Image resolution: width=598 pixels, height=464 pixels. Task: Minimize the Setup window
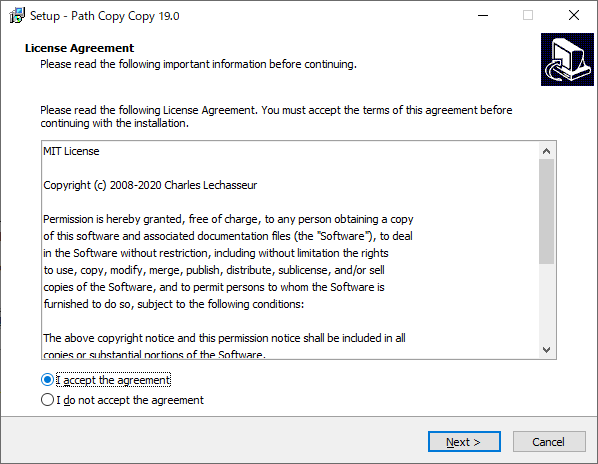click(x=483, y=16)
